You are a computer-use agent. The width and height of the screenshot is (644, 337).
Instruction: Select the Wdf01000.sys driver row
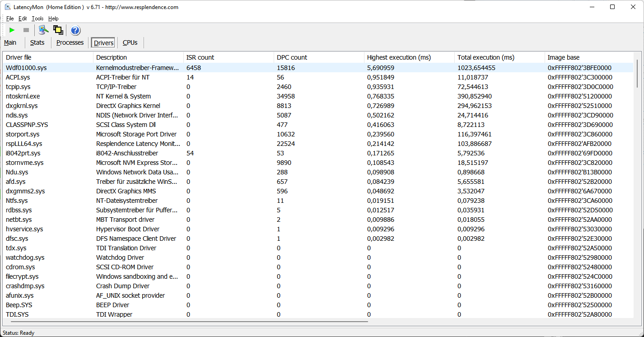point(26,68)
